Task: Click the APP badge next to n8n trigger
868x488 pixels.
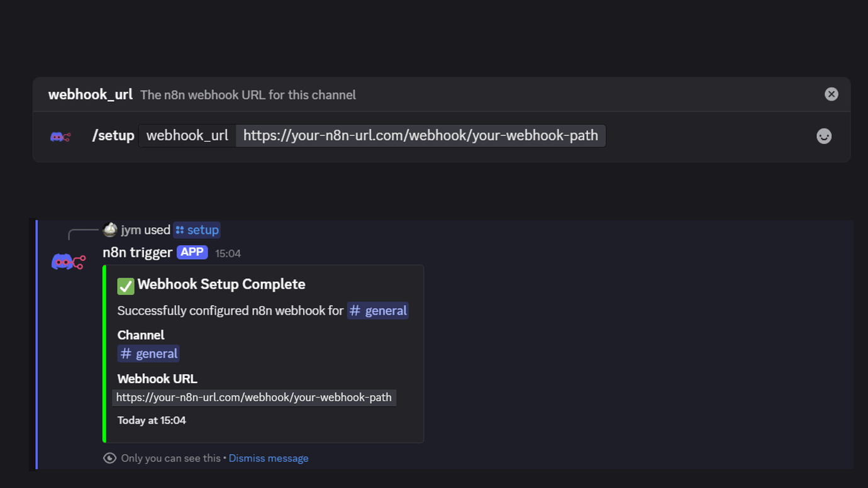Action: pyautogui.click(x=192, y=252)
